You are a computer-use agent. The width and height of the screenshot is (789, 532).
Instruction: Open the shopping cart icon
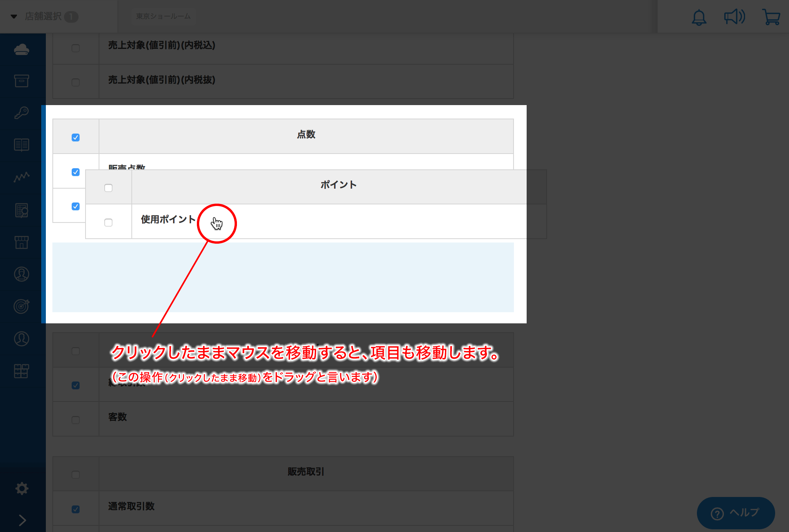(771, 17)
